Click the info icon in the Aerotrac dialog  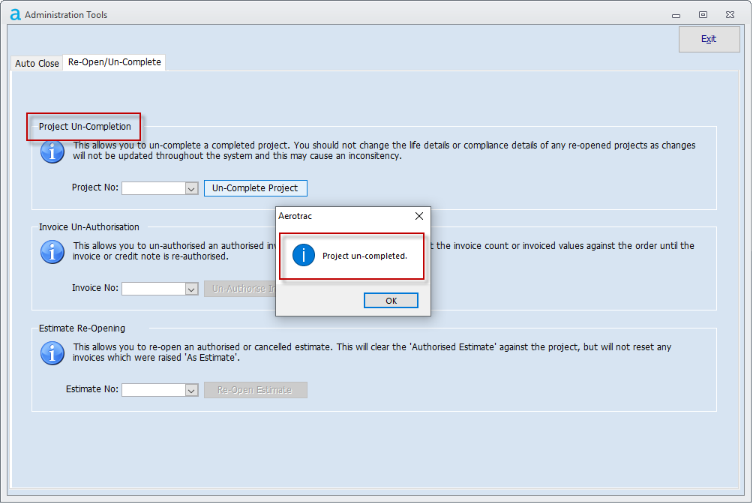(304, 255)
